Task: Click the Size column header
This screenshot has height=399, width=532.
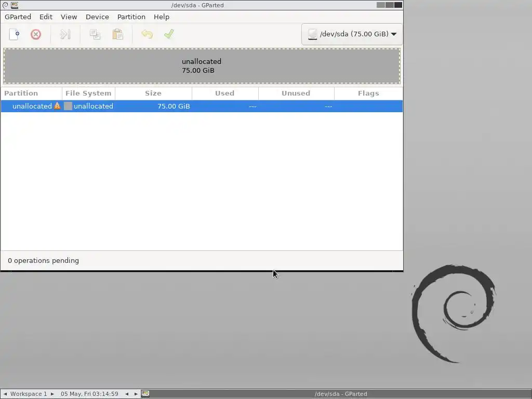Action: pos(153,94)
